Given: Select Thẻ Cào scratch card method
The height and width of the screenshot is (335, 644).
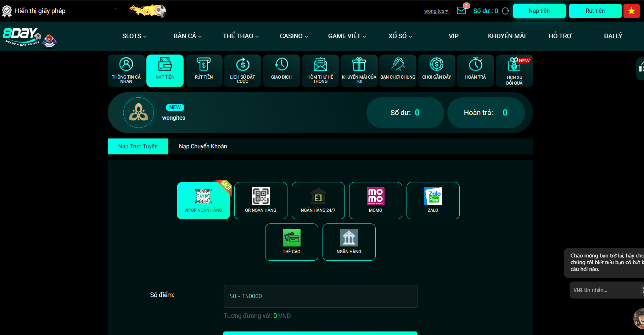Looking at the screenshot, I should pos(292,242).
